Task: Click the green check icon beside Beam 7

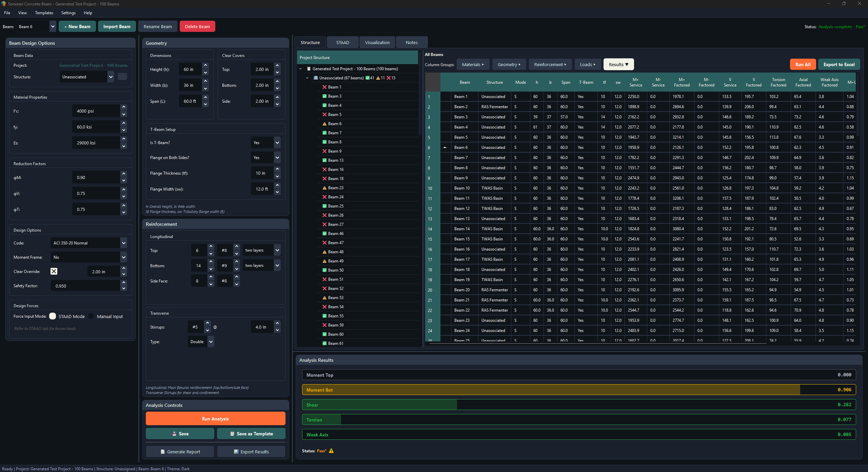Action: (x=324, y=133)
